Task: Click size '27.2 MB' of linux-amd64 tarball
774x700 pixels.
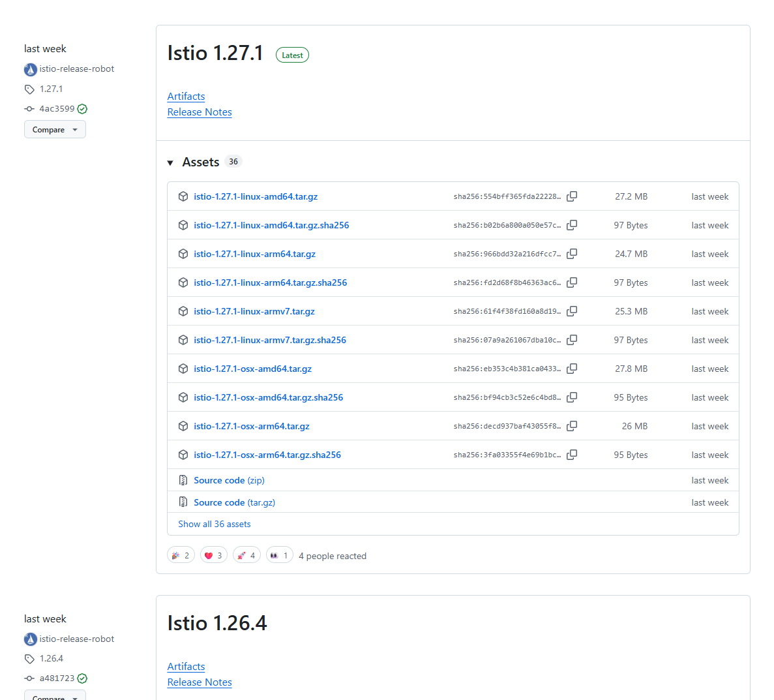Action: [x=631, y=196]
